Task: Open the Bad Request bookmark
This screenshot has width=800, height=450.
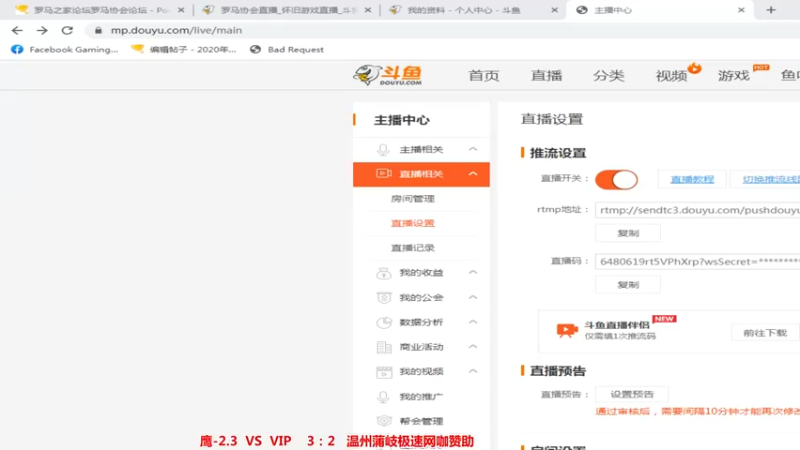Action: pyautogui.click(x=287, y=49)
